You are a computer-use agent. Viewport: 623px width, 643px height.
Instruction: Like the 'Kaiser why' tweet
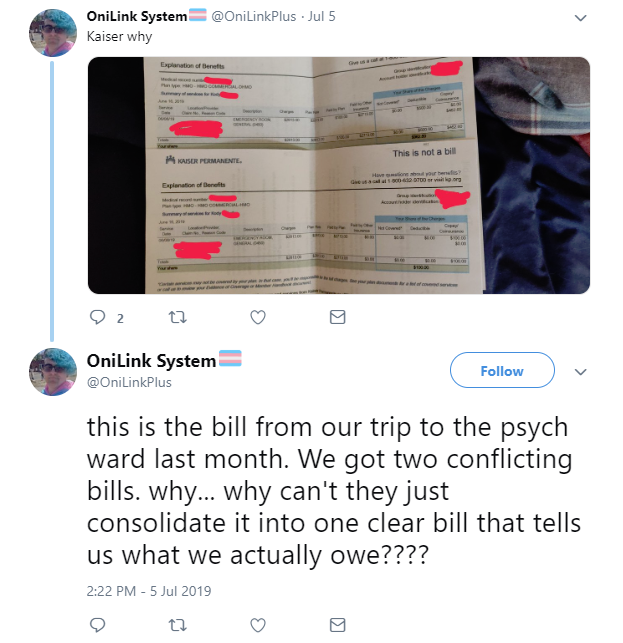tap(258, 317)
